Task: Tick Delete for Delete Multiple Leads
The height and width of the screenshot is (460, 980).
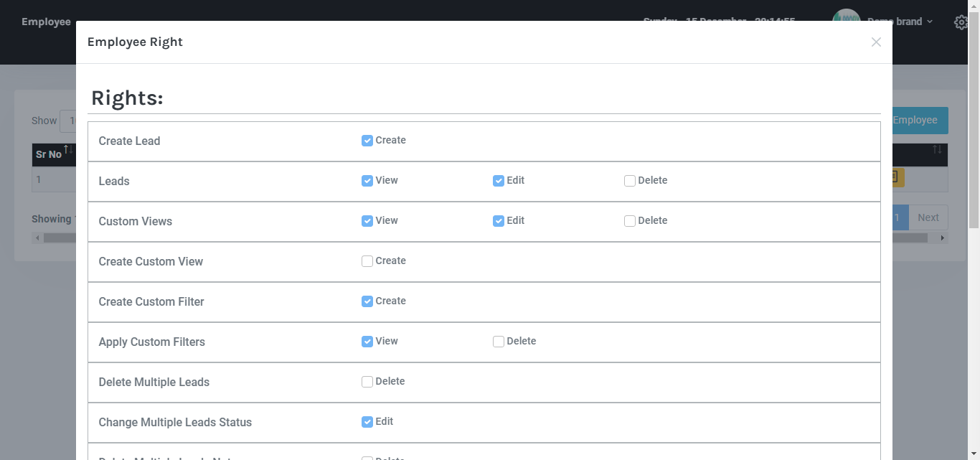Action: pyautogui.click(x=367, y=382)
